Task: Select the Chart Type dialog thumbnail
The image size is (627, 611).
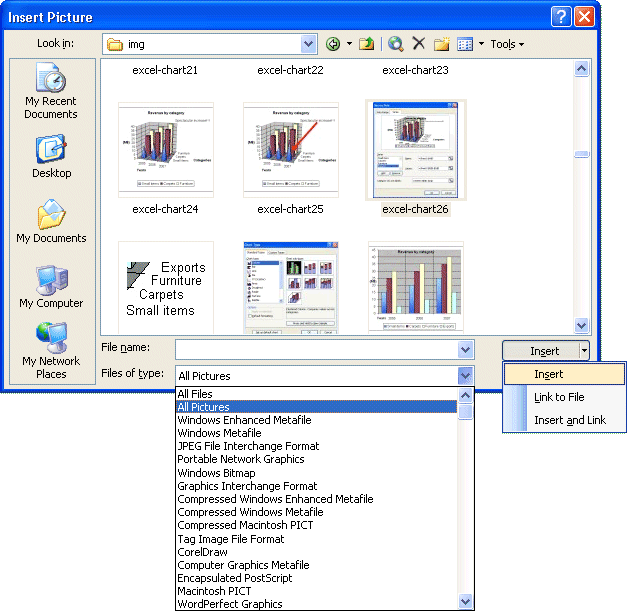Action: tap(291, 287)
